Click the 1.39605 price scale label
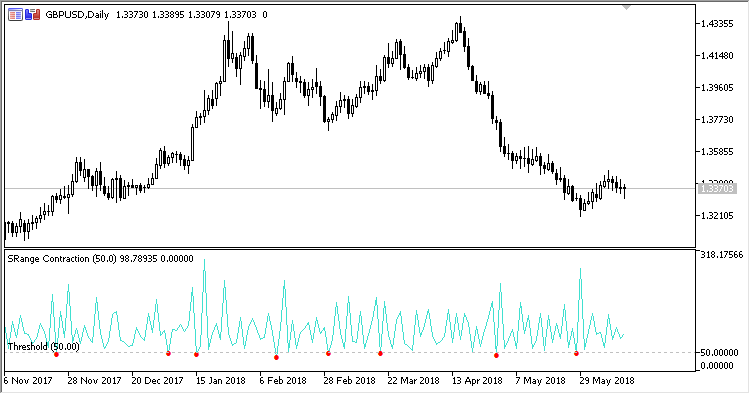The image size is (750, 394). (717, 88)
